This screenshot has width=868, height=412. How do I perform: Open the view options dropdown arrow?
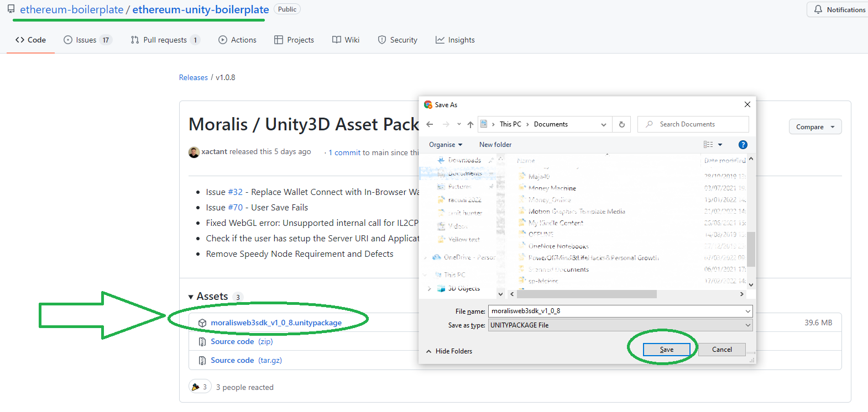coord(720,145)
